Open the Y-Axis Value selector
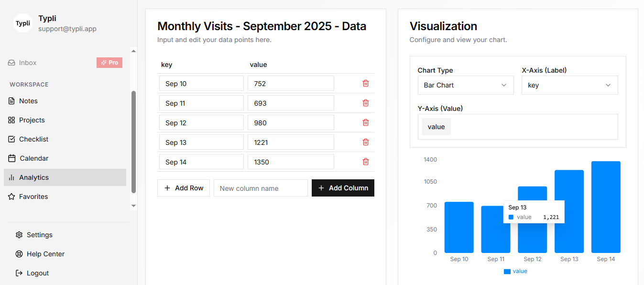The height and width of the screenshot is (285, 644). point(517,127)
